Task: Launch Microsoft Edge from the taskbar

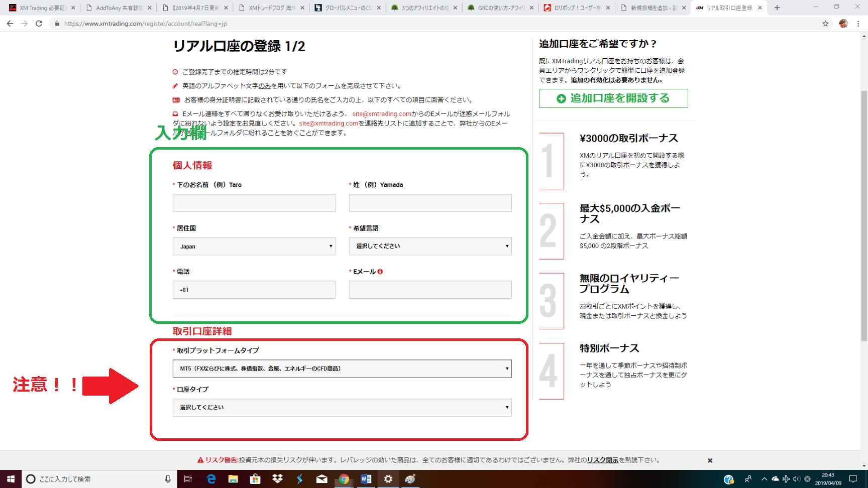Action: [x=211, y=479]
